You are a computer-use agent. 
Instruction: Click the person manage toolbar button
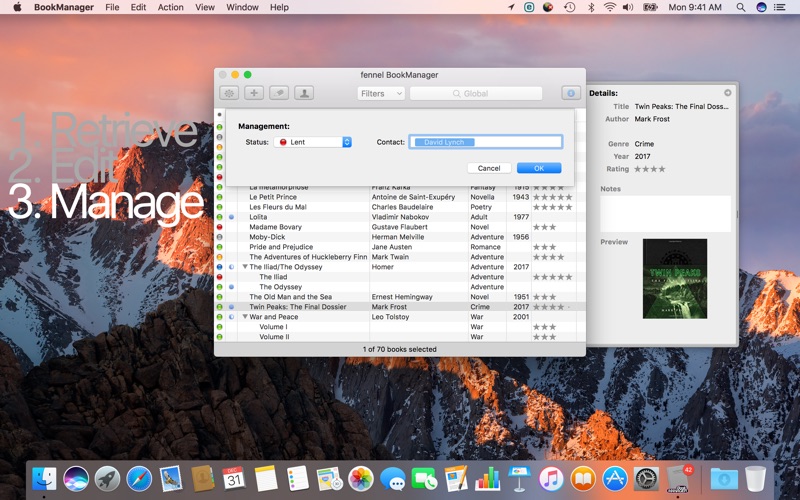coord(304,93)
